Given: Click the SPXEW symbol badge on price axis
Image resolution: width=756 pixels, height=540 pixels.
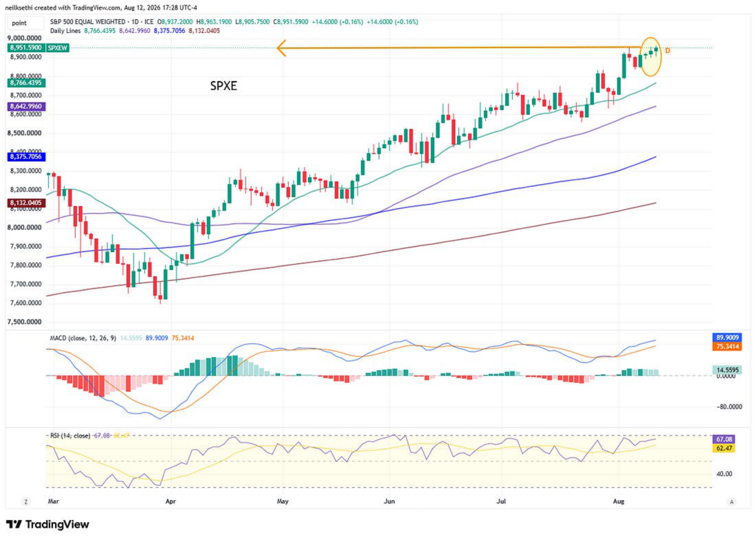Looking at the screenshot, I should (x=57, y=48).
